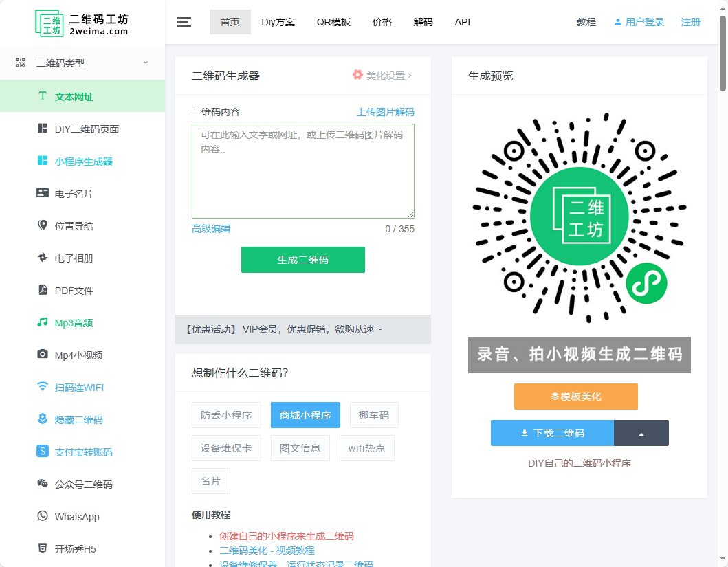Click the Mp3音频 music note icon
Viewport: 728px width, 567px height.
42,322
